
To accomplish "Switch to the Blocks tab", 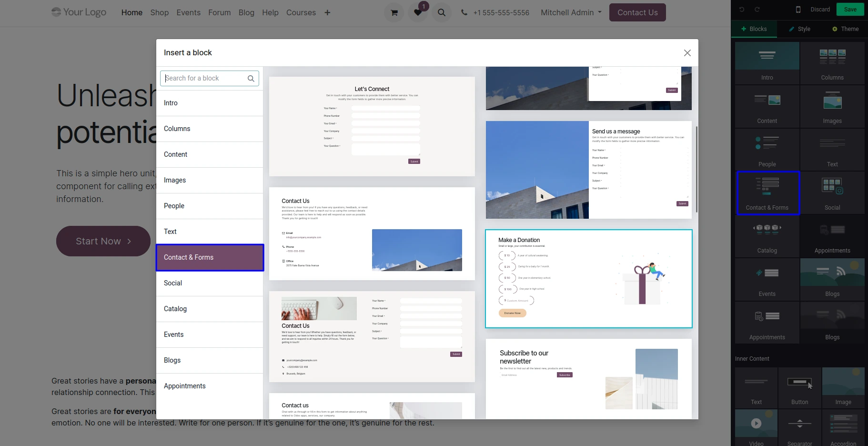I will [754, 29].
